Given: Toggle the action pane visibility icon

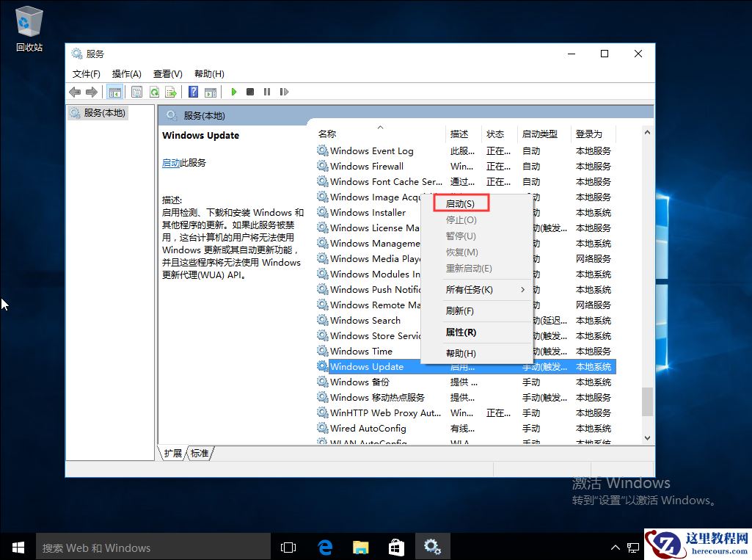Looking at the screenshot, I should [x=210, y=91].
